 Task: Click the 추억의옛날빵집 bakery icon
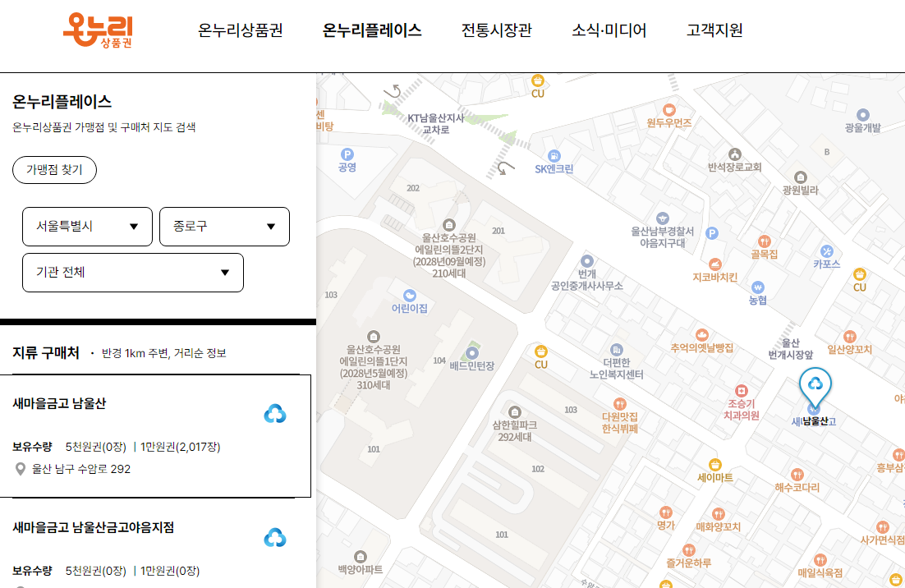pyautogui.click(x=702, y=335)
